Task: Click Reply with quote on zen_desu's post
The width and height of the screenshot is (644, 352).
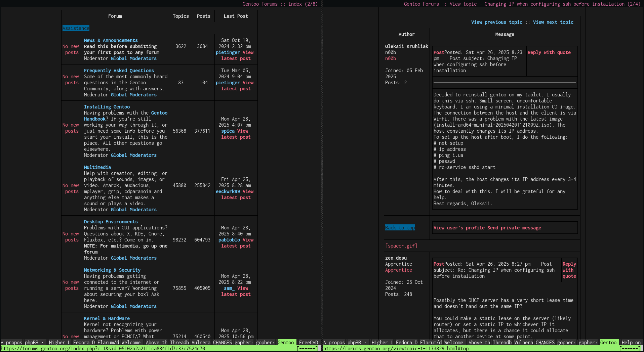Action: (x=569, y=270)
